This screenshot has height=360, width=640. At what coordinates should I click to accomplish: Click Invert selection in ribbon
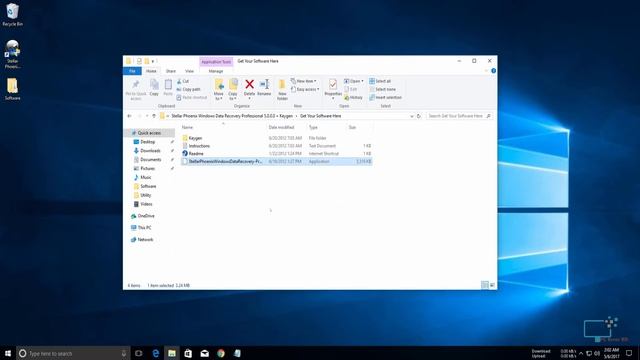(385, 98)
